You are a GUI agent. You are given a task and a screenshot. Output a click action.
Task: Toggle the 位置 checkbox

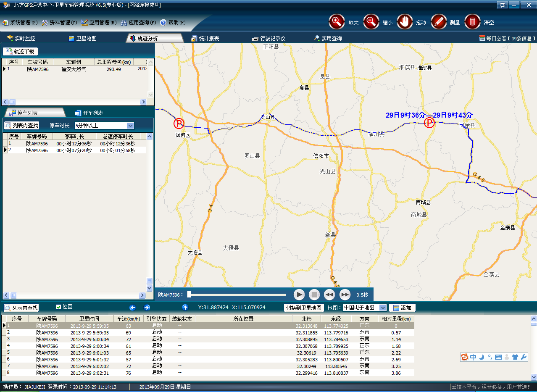[x=59, y=307]
